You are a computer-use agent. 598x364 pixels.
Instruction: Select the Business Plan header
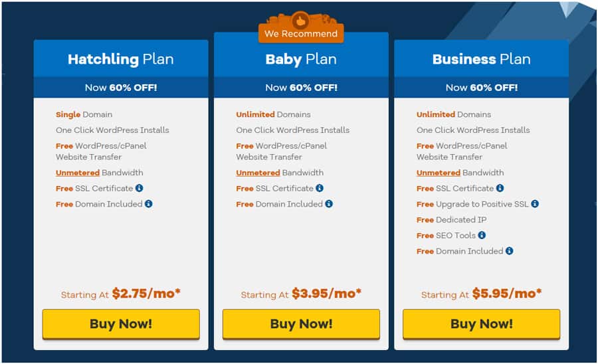coord(482,59)
